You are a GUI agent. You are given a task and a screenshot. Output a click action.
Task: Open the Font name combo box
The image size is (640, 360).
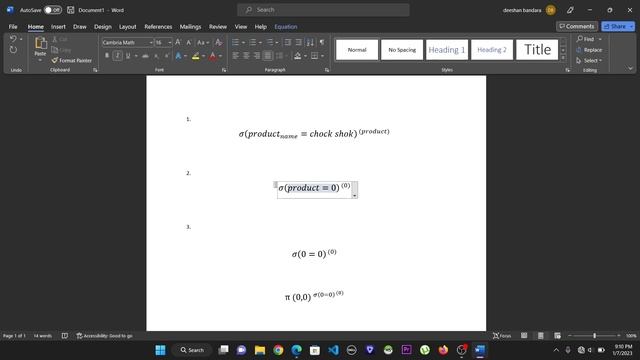[127, 42]
